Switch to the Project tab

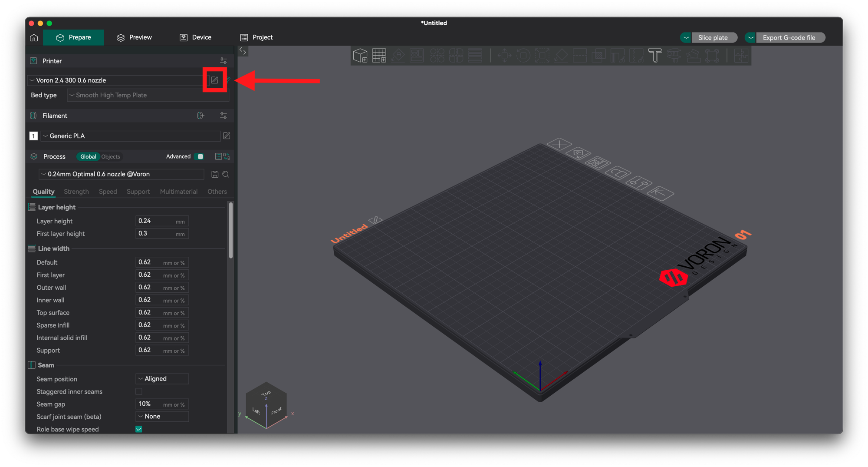pyautogui.click(x=256, y=38)
